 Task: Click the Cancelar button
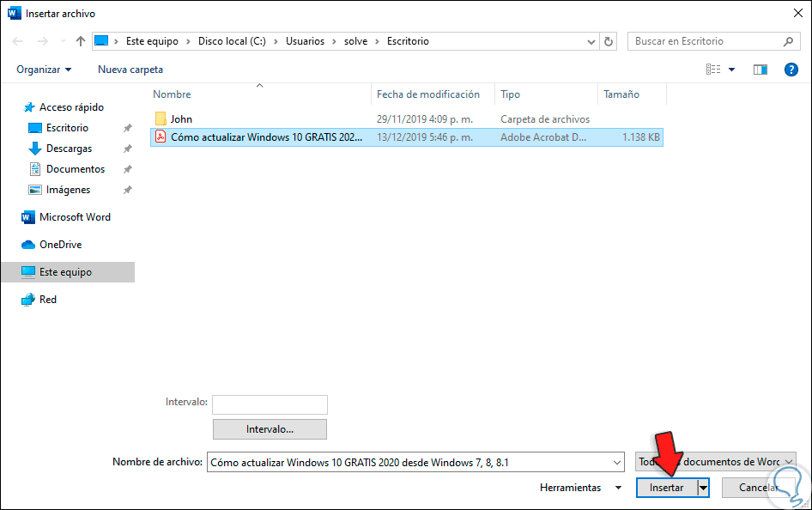[x=758, y=488]
